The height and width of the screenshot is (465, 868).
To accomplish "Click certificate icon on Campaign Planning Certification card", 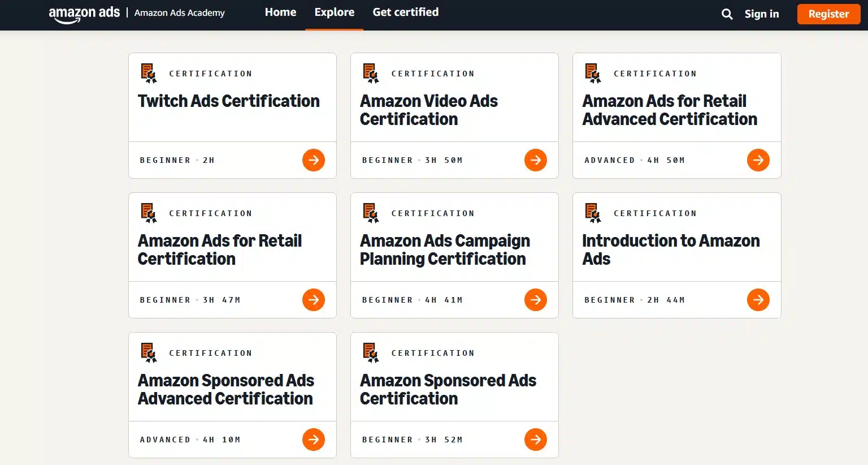I will coord(371,213).
